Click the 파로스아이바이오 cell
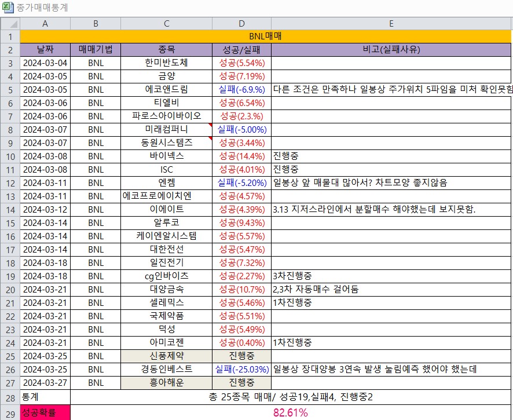 (167, 116)
